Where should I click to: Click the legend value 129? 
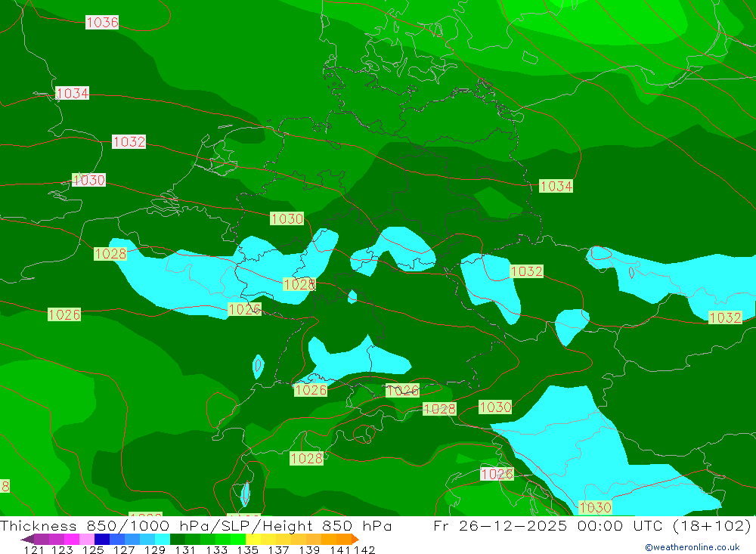(x=154, y=549)
